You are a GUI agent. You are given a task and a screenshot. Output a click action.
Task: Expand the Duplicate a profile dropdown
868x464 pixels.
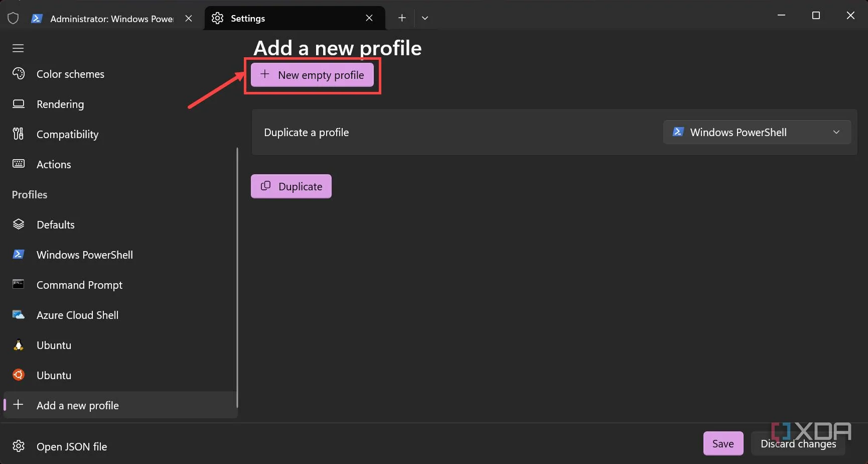click(x=757, y=133)
